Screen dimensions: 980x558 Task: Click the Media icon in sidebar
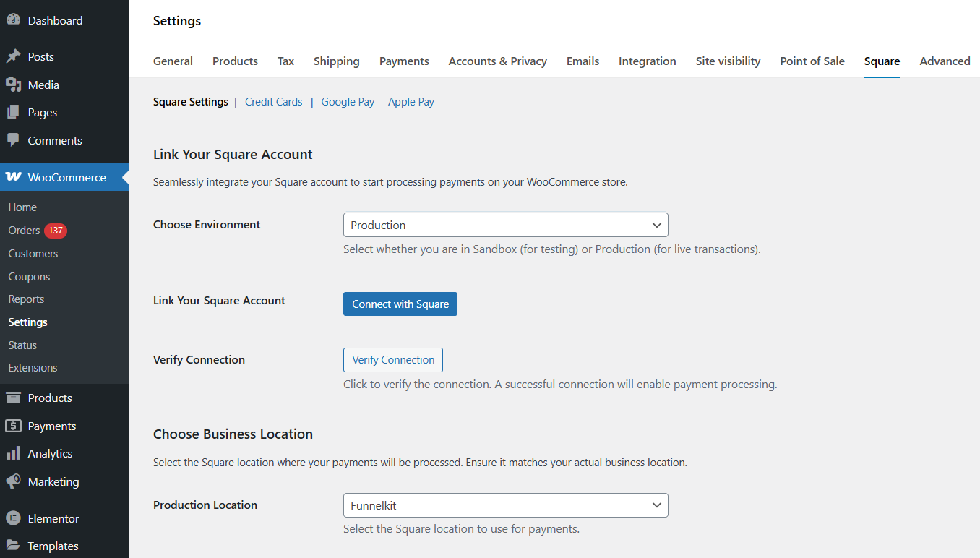point(13,85)
